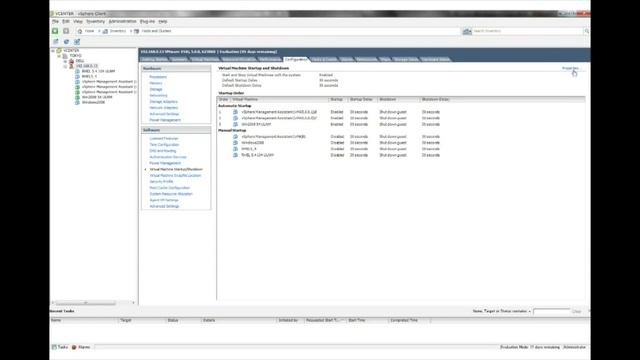Click the last icon in second toolbar row
640x360 pixels.
tap(77, 42)
